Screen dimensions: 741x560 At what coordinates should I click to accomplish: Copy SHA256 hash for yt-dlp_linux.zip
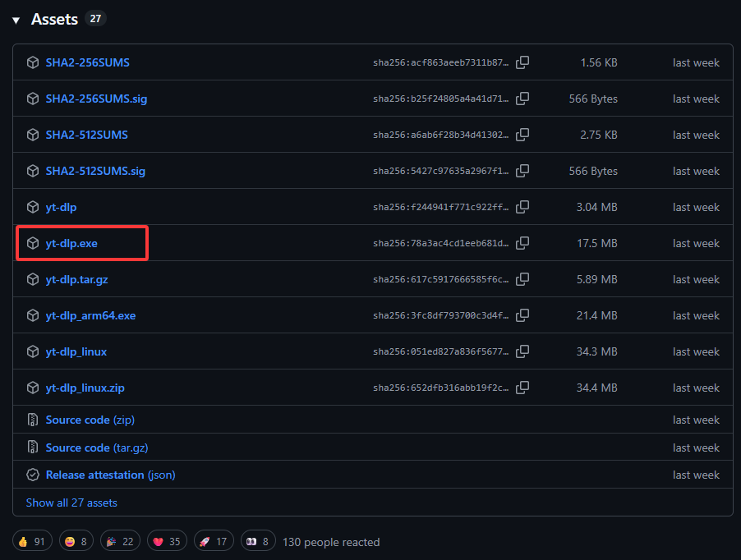pyautogui.click(x=522, y=388)
